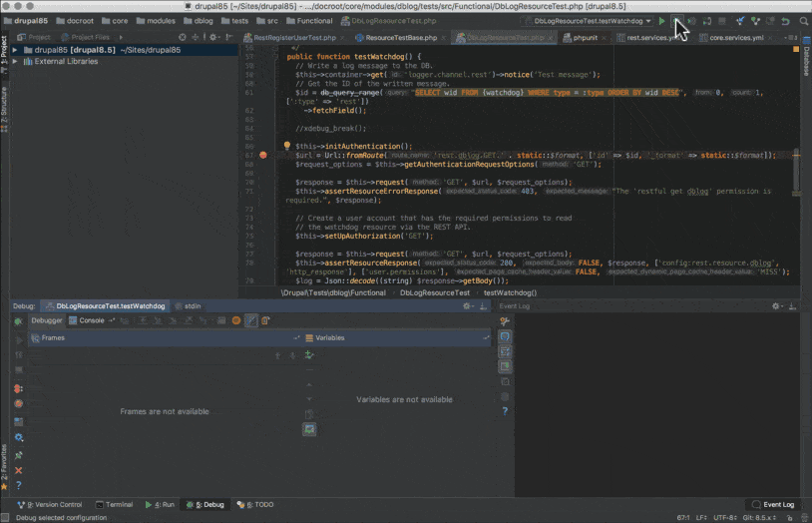Image resolution: width=812 pixels, height=523 pixels.
Task: Open the Terminal tool window button
Action: 116,505
